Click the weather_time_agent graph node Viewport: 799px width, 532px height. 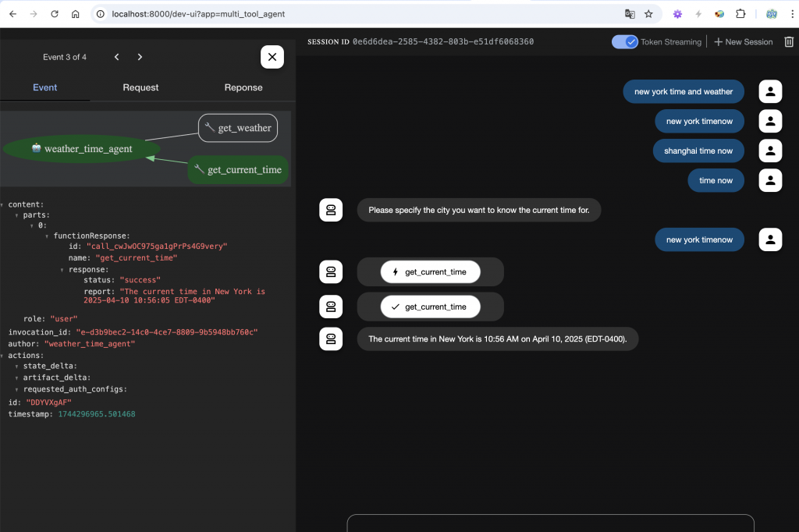pos(82,149)
